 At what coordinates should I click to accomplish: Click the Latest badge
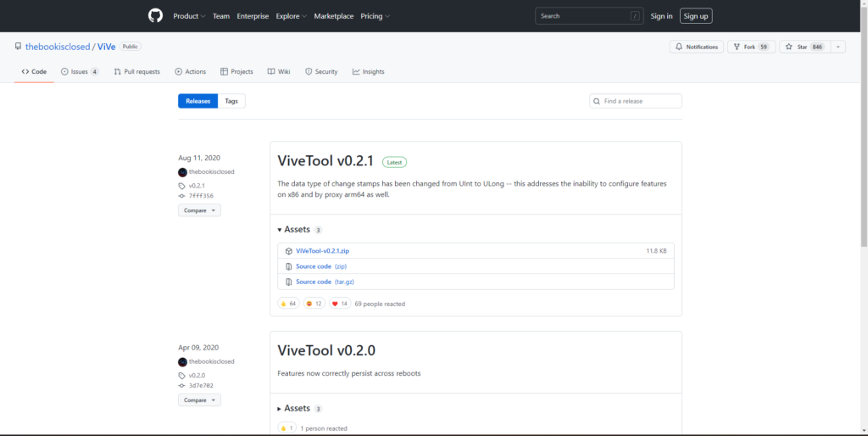pyautogui.click(x=395, y=162)
